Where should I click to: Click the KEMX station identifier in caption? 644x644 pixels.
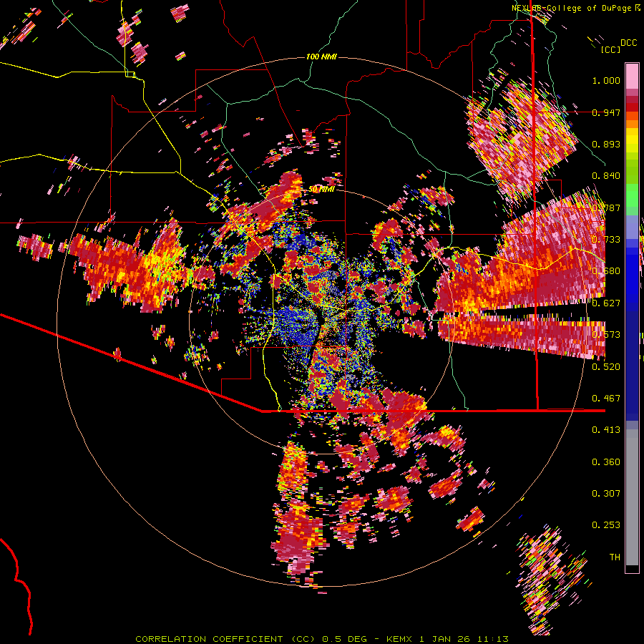(399, 639)
